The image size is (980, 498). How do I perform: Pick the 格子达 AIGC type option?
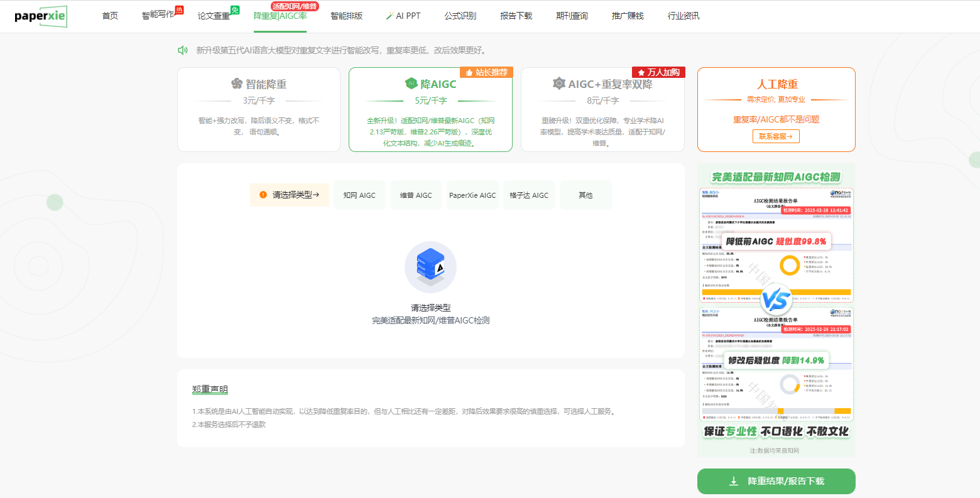(x=529, y=195)
